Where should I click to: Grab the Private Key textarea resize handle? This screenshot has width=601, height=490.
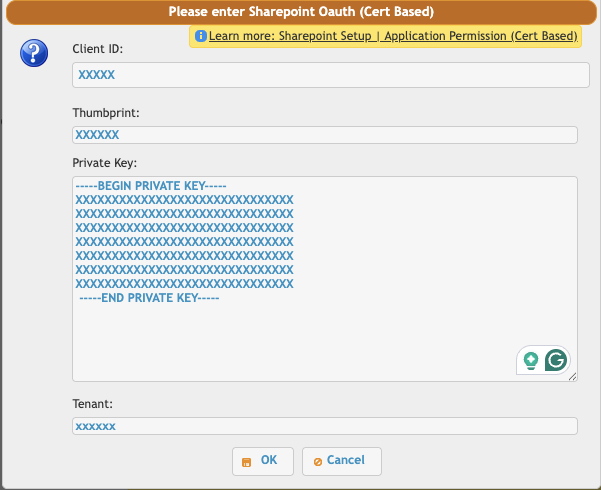coord(572,376)
